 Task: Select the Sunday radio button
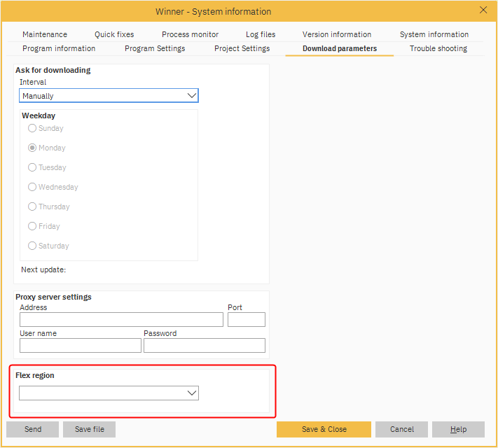coord(32,128)
